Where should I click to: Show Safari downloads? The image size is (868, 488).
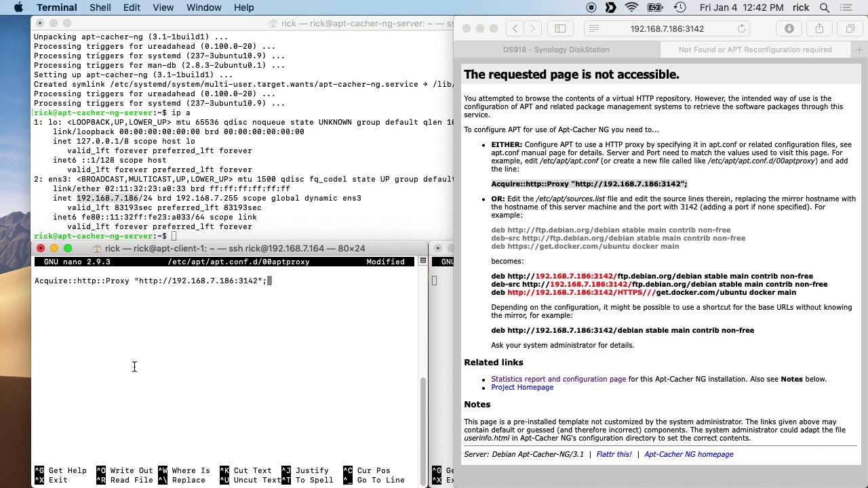click(789, 28)
